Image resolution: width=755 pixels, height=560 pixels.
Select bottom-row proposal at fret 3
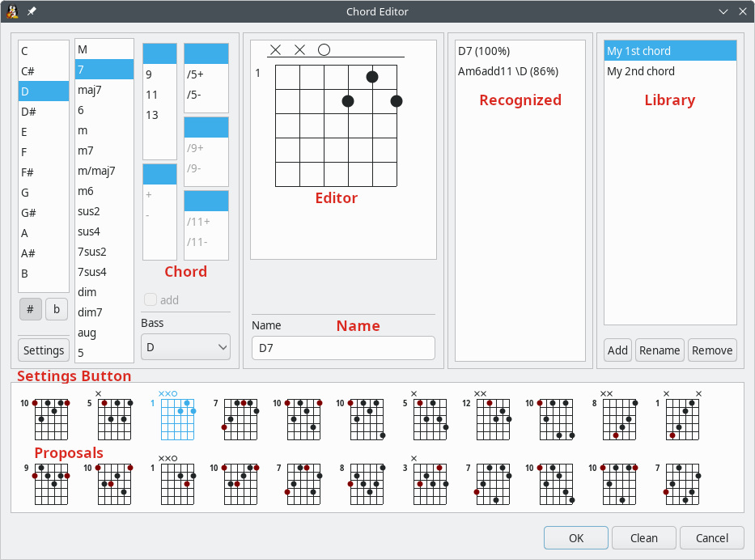(432, 483)
